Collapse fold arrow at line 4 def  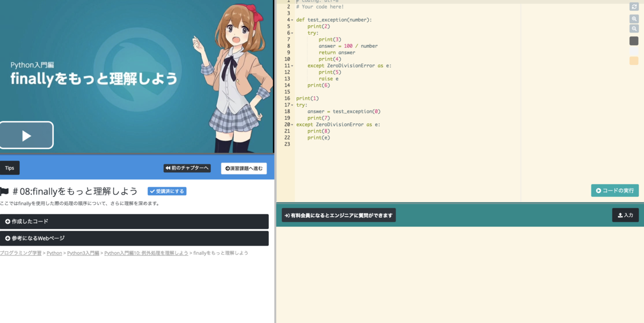pyautogui.click(x=292, y=20)
